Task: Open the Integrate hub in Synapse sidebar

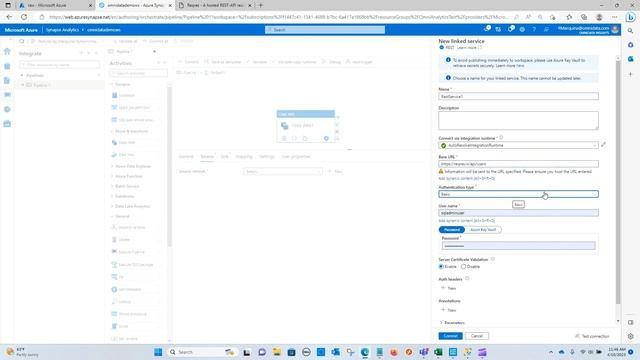Action: pyautogui.click(x=7, y=95)
